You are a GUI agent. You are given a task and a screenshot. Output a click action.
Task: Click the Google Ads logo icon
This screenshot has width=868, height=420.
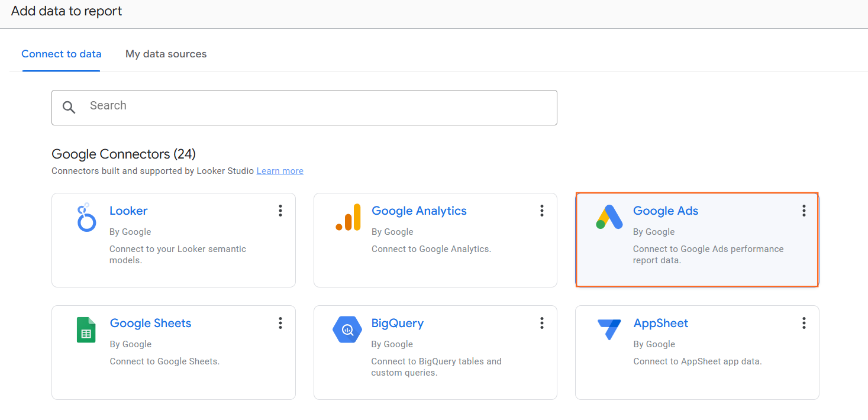coord(609,217)
